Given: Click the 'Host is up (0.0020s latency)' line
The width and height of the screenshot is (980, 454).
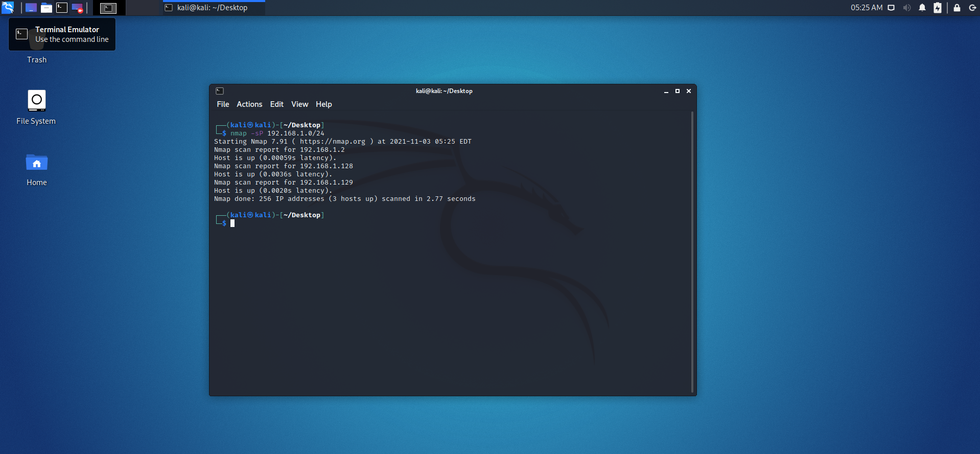Looking at the screenshot, I should [273, 191].
